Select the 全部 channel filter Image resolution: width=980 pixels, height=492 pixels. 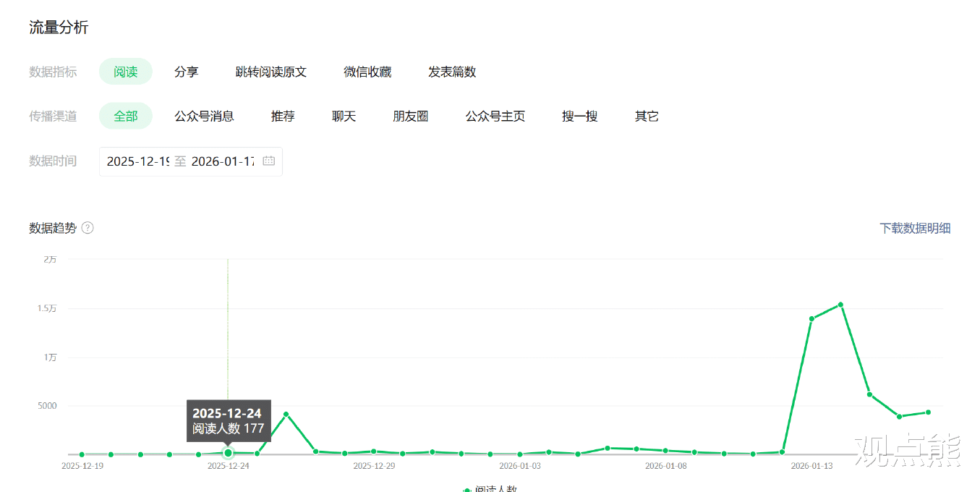(x=126, y=116)
